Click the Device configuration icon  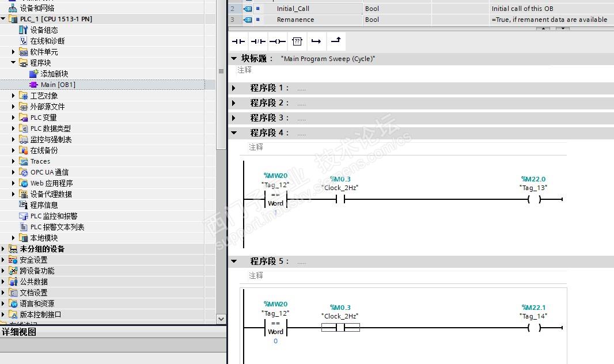point(23,30)
